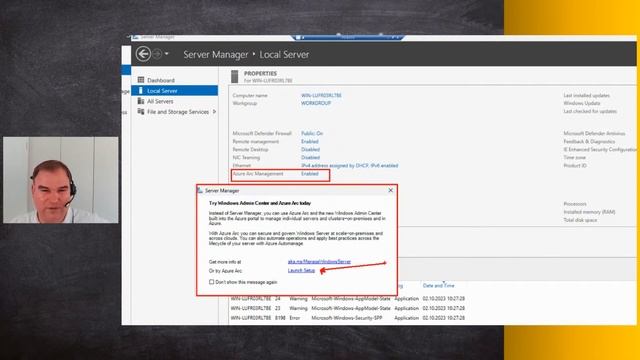The image size is (640, 360).
Task: Click the Microsoft-Windows-Security-SPP source cell
Action: (347, 318)
